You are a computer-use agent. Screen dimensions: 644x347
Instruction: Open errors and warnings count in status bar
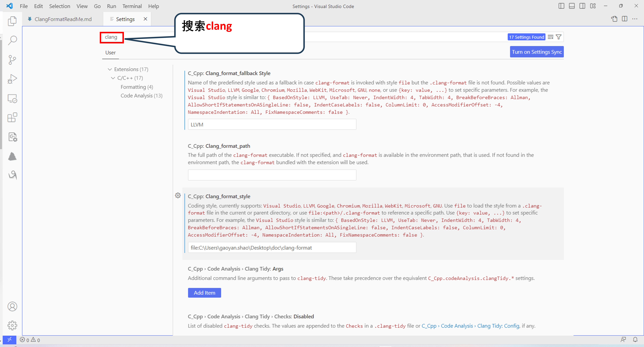point(30,340)
